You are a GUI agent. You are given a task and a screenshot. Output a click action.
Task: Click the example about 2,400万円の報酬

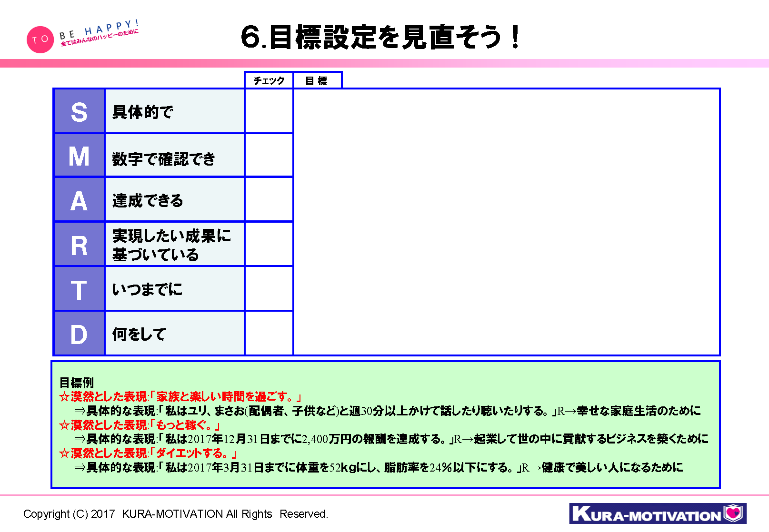391,439
